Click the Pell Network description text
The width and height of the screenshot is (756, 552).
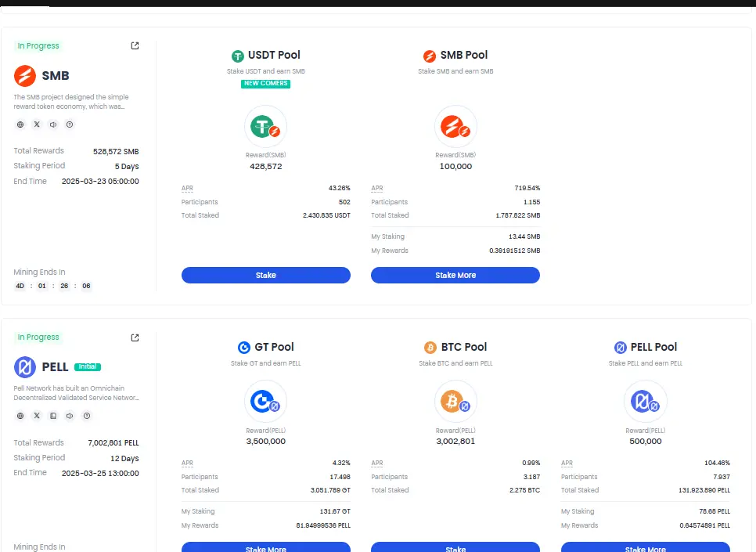(x=76, y=393)
